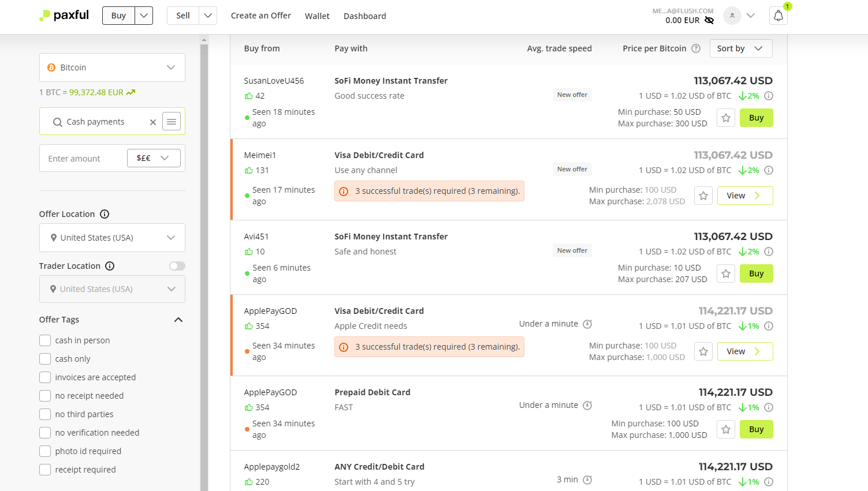Favorite Meimei1's offer with star
This screenshot has width=868, height=491.
tap(703, 196)
